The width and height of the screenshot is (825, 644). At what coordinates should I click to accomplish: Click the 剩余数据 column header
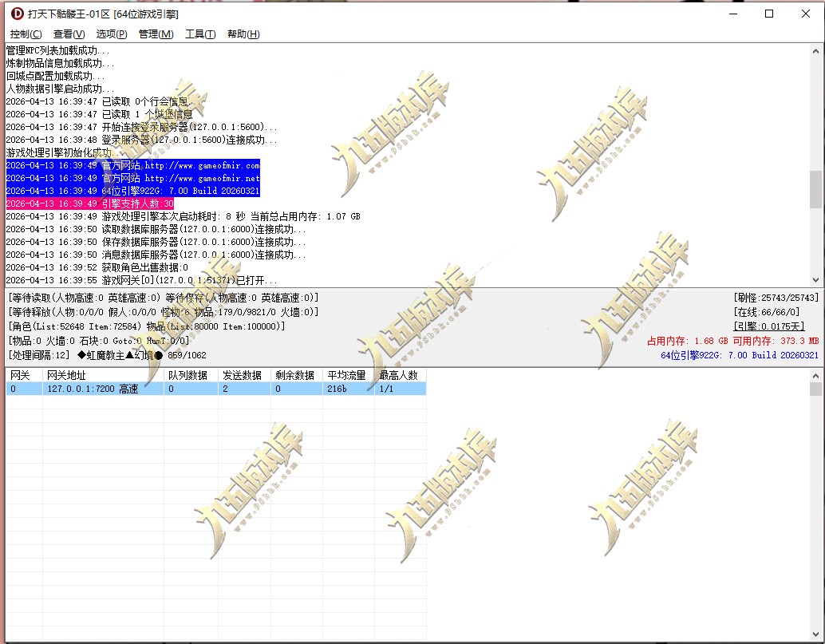click(x=296, y=375)
